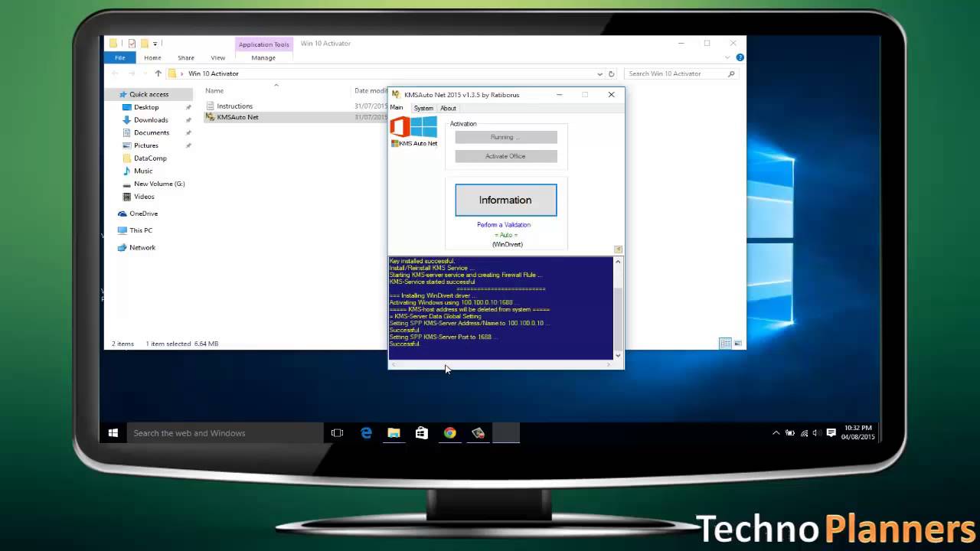This screenshot has width=980, height=551.
Task: Expand the address bar history dropdown
Action: 599,74
